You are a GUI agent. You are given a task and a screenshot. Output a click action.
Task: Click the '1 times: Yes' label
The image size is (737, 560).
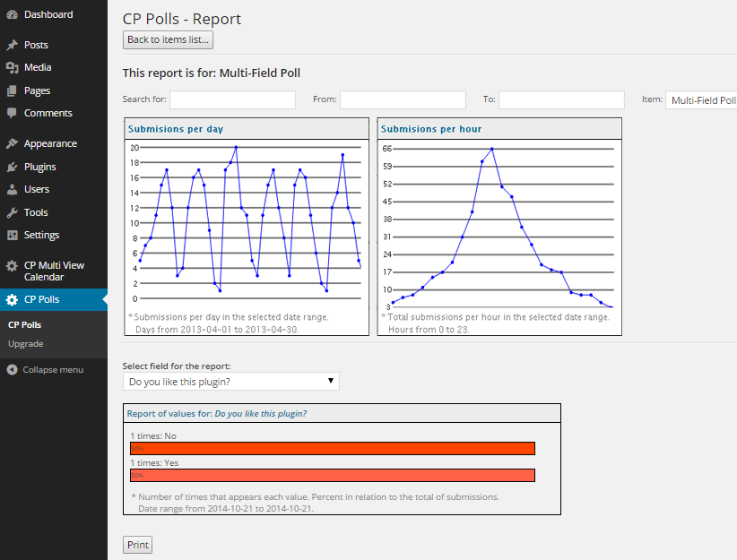point(154,462)
